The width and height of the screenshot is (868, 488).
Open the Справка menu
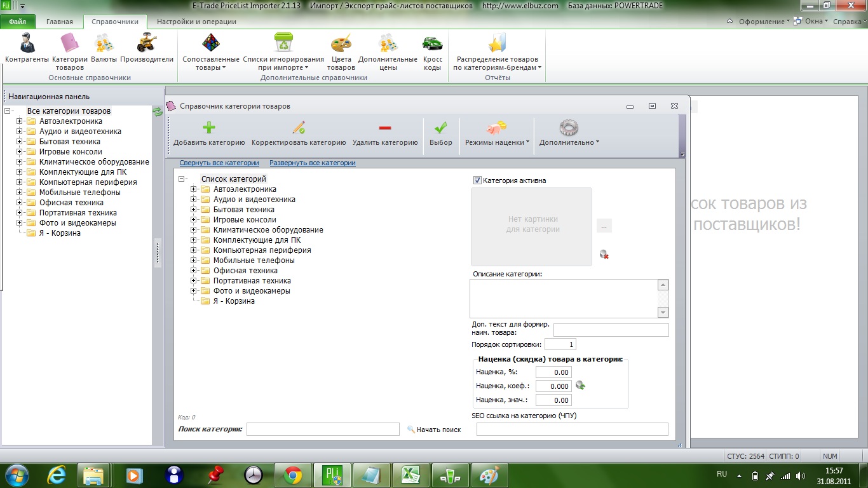(x=849, y=22)
